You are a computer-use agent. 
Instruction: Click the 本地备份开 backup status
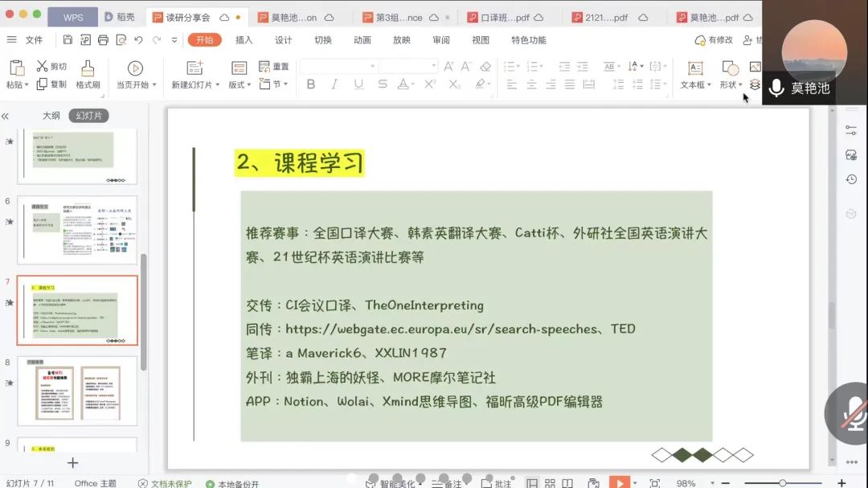[232, 483]
